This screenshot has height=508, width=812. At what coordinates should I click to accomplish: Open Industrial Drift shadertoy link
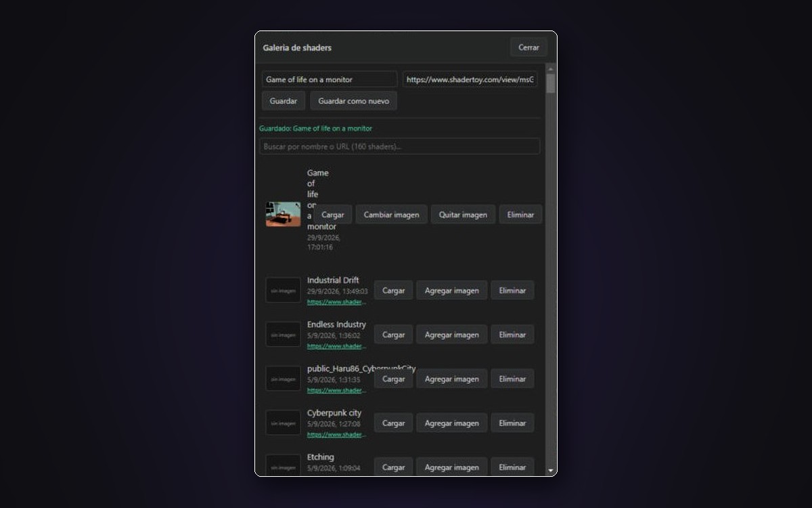pyautogui.click(x=337, y=302)
